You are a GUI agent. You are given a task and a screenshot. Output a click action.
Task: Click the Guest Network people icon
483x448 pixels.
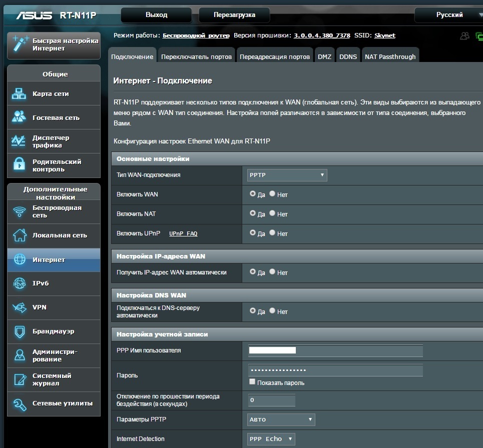point(19,116)
